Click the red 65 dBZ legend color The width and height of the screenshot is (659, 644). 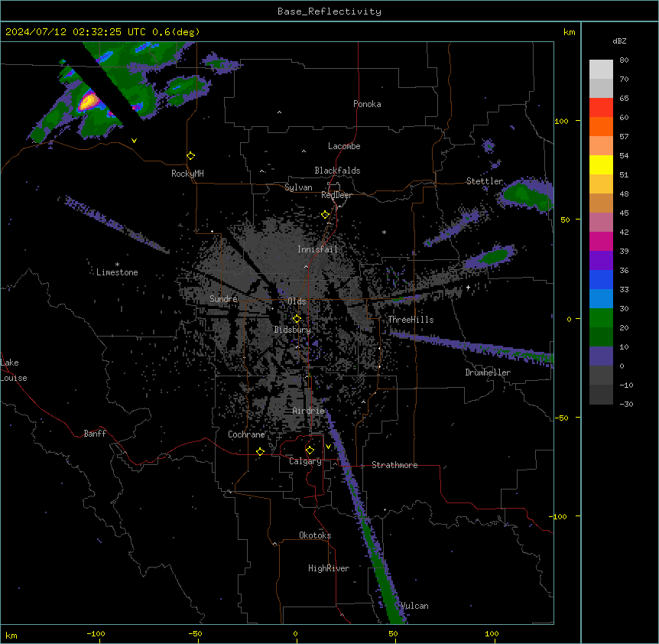(x=601, y=108)
